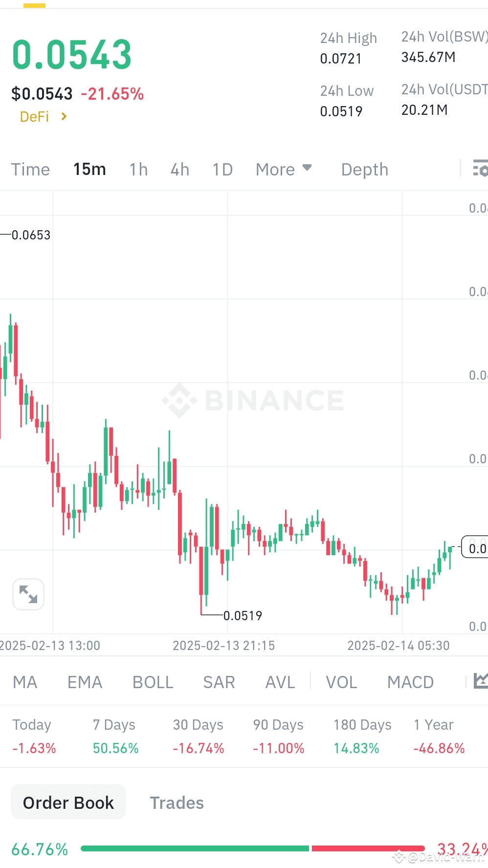488x868 pixels.
Task: Select the Order Book tab
Action: 68,802
